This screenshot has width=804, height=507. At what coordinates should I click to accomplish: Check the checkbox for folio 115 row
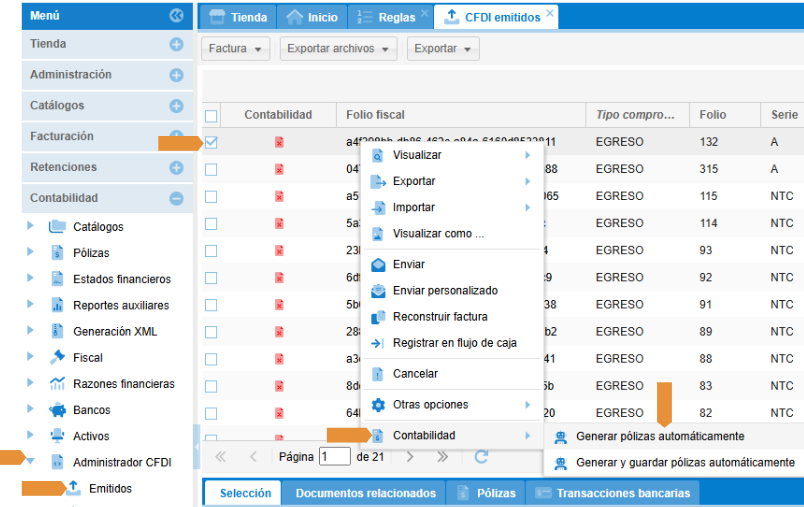tap(211, 197)
